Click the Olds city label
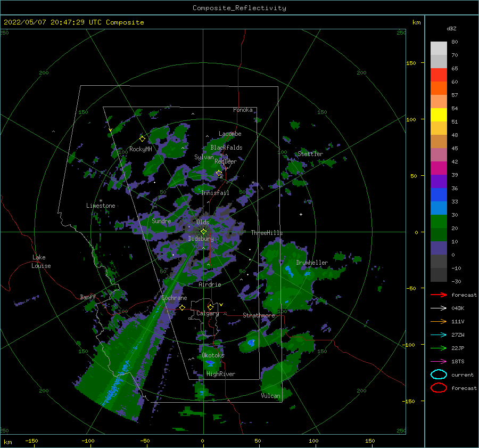Image resolution: width=479 pixels, height=448 pixels. click(x=203, y=222)
